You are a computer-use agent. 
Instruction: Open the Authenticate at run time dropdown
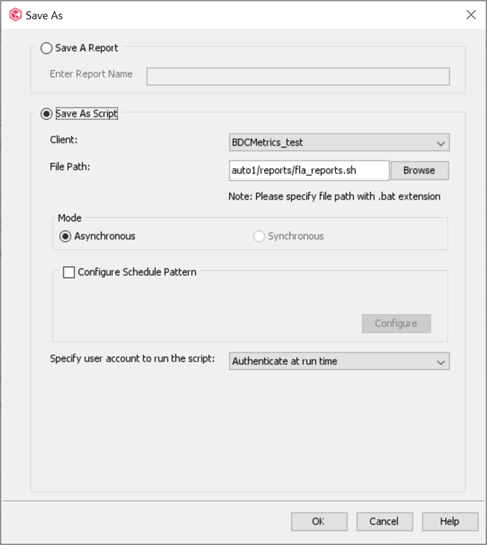pyautogui.click(x=339, y=361)
